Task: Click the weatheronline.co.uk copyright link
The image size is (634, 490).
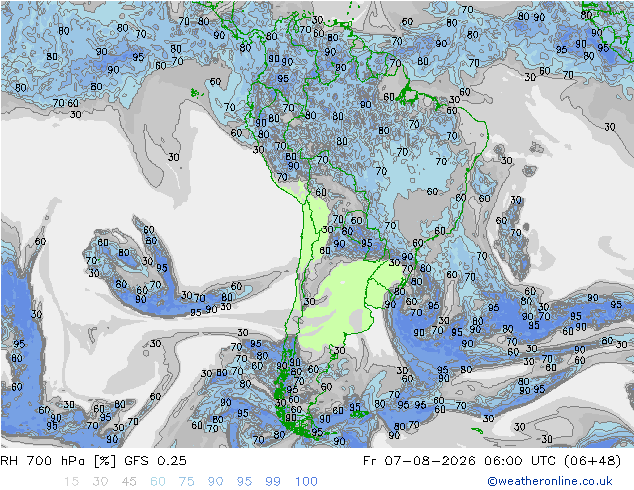Action: coord(550,481)
